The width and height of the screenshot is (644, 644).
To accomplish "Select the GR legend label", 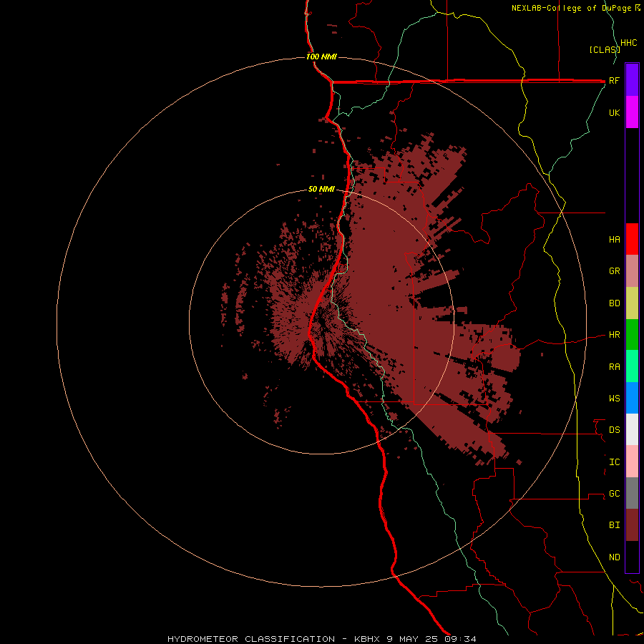I will click(x=614, y=271).
